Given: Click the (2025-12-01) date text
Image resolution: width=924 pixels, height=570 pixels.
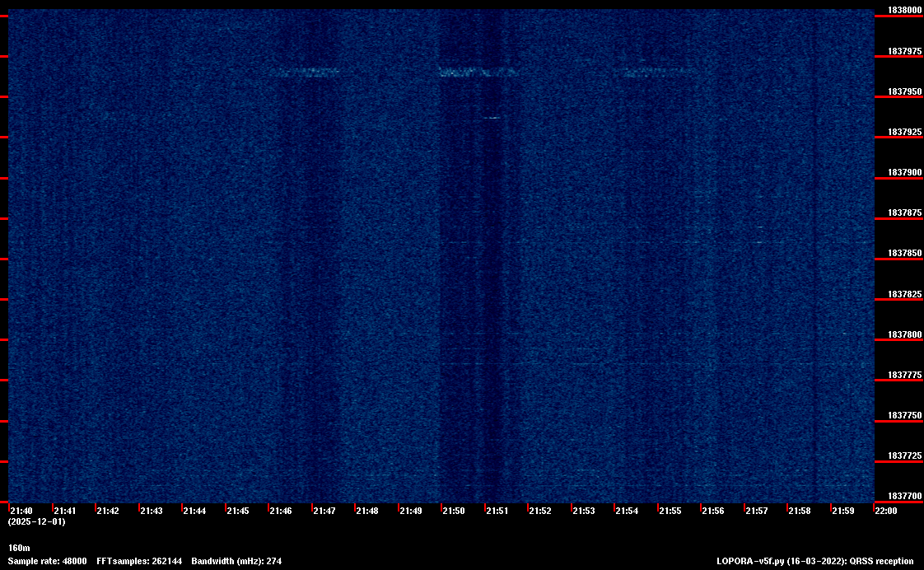Looking at the screenshot, I should [36, 521].
